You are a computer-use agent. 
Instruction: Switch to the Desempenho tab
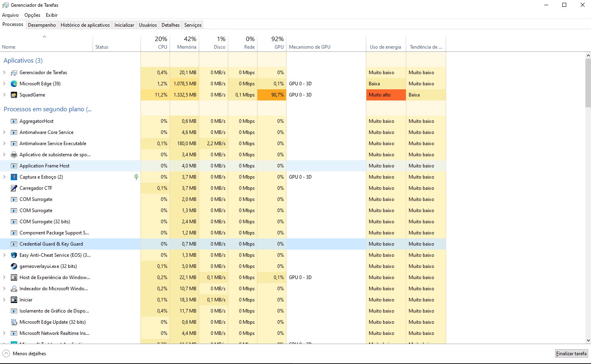click(42, 25)
